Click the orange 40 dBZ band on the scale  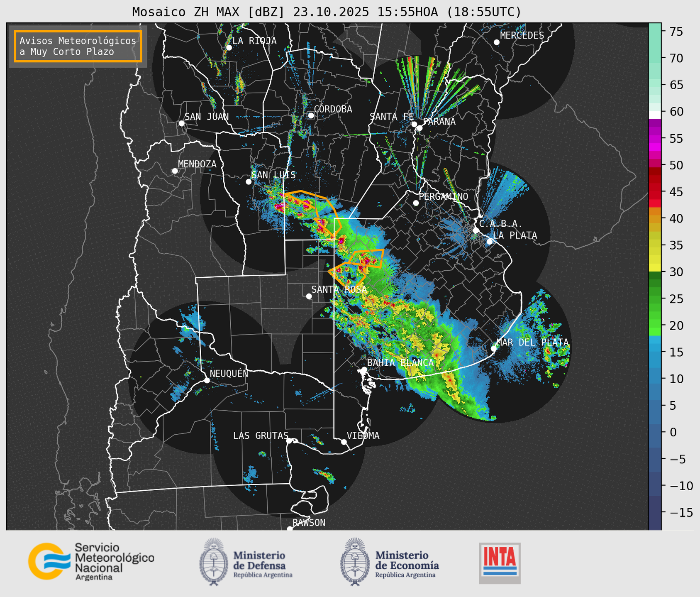coord(655,218)
